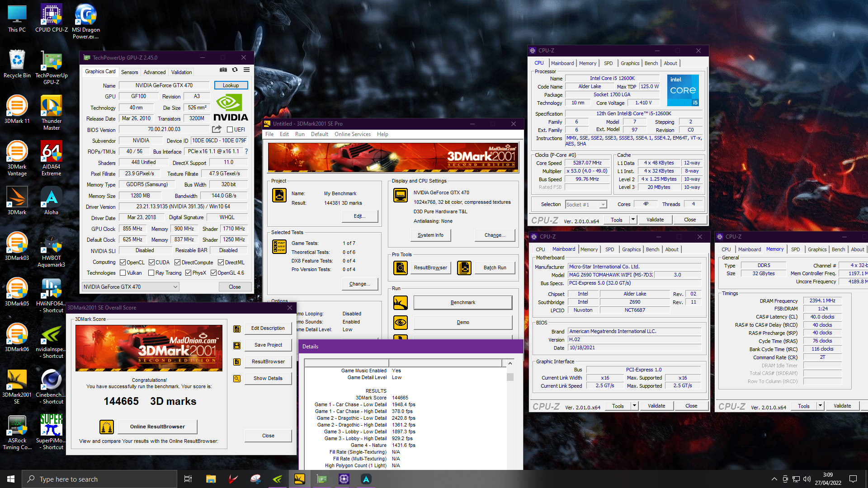Toggle OpenCL checkbox in GPU-Z
The width and height of the screenshot is (868, 488).
pyautogui.click(x=123, y=263)
